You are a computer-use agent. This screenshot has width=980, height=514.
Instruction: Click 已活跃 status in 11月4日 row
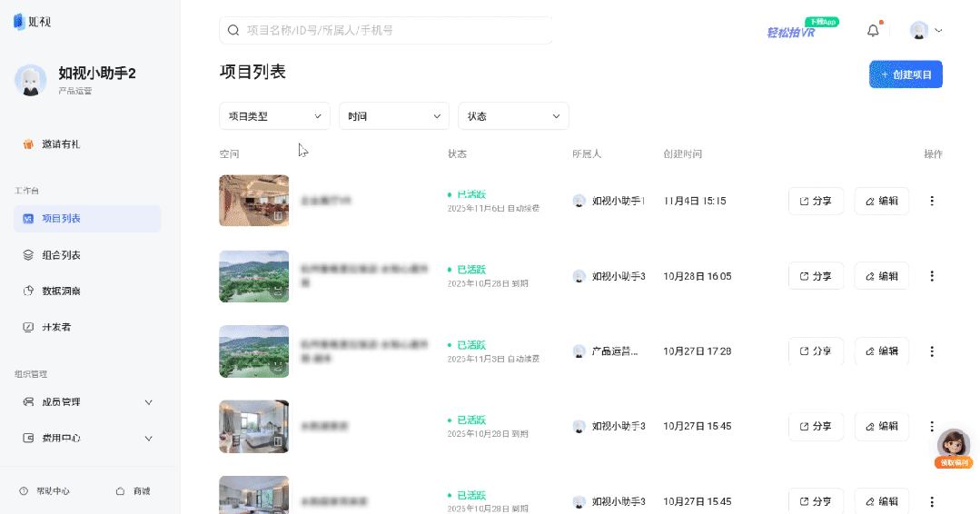point(471,195)
